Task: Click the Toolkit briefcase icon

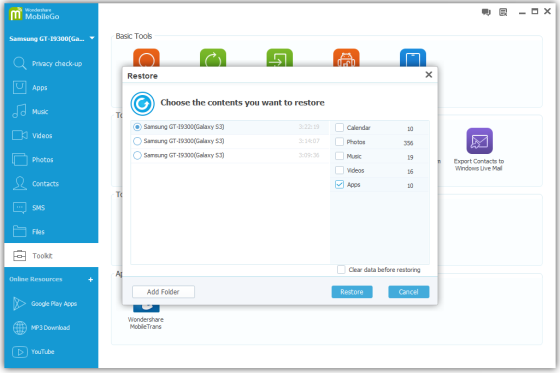Action: (x=19, y=256)
